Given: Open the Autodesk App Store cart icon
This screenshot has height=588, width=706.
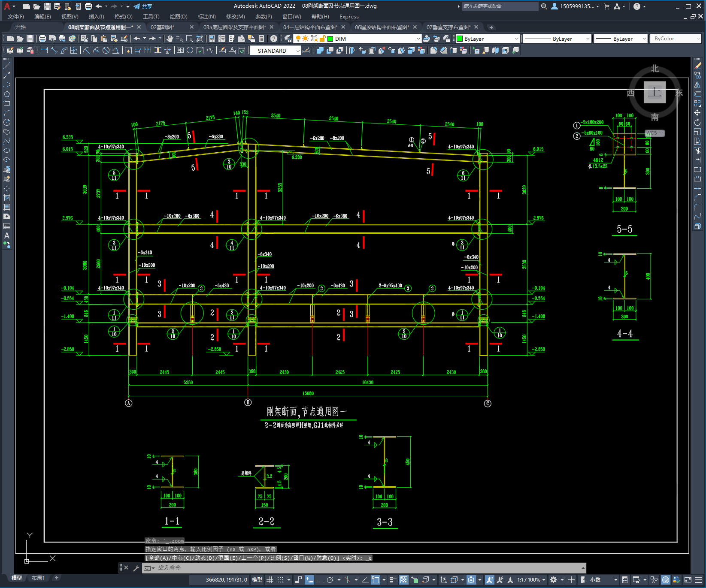Looking at the screenshot, I should pyautogui.click(x=606, y=6).
